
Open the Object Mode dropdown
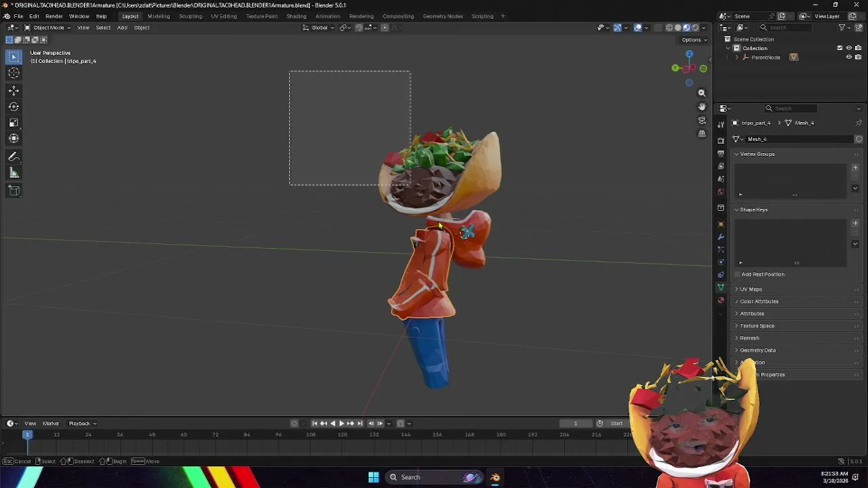coord(47,28)
